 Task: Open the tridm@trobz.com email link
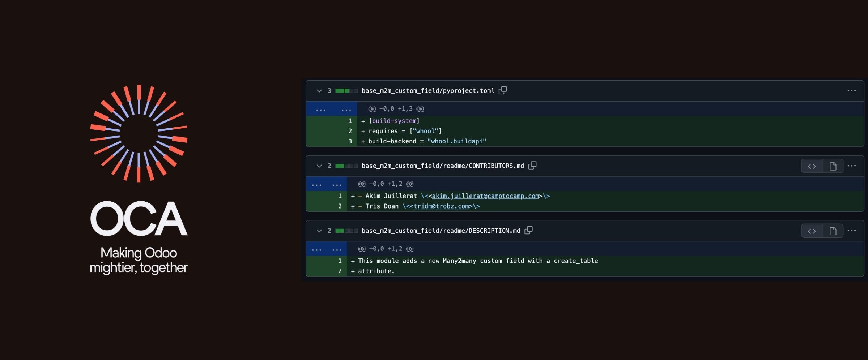441,206
